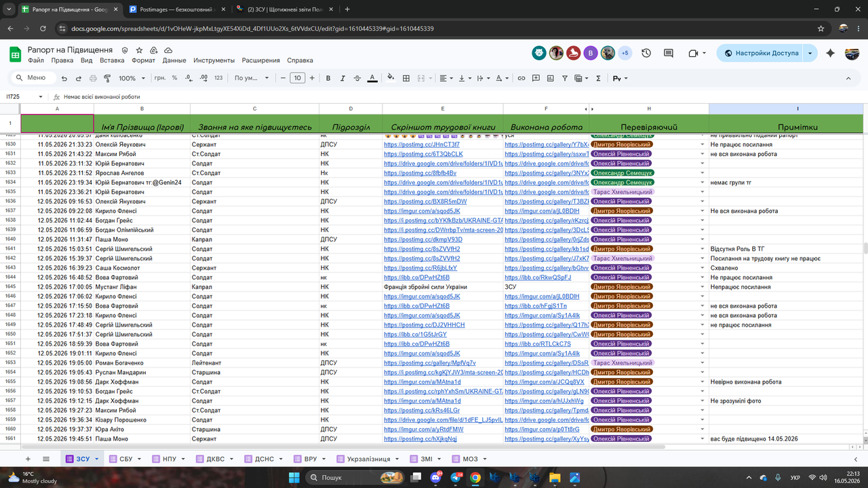Check cloud save document status

167,50
